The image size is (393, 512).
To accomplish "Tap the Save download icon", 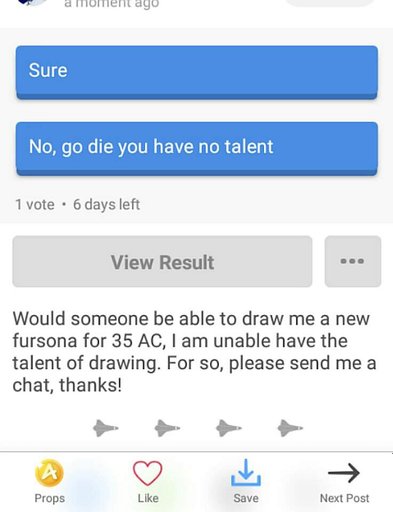I will [x=246, y=472].
